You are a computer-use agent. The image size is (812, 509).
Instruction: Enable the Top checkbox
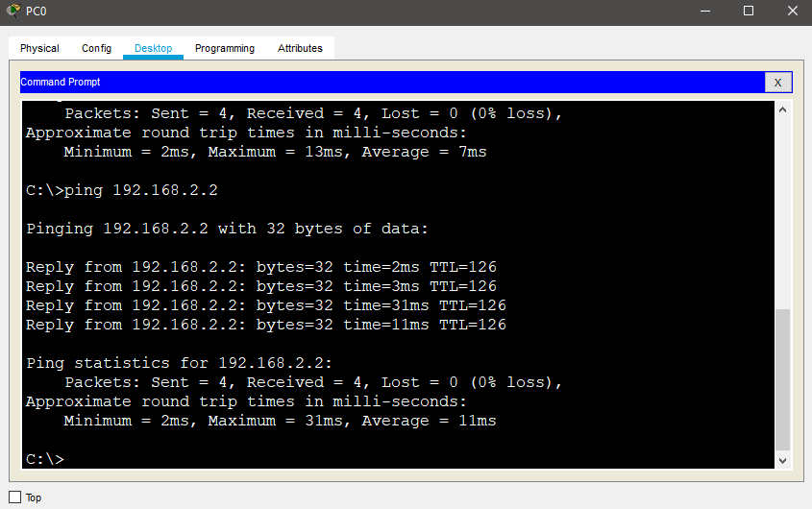(15, 497)
